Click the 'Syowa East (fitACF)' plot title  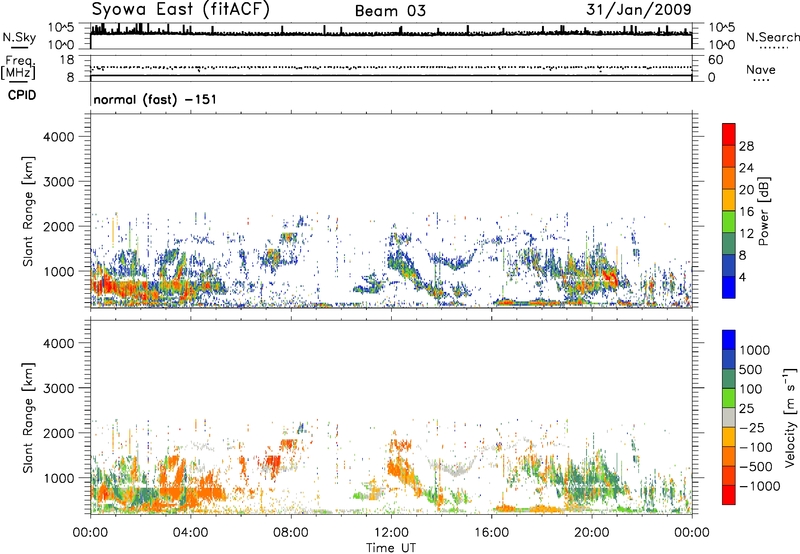point(181,10)
